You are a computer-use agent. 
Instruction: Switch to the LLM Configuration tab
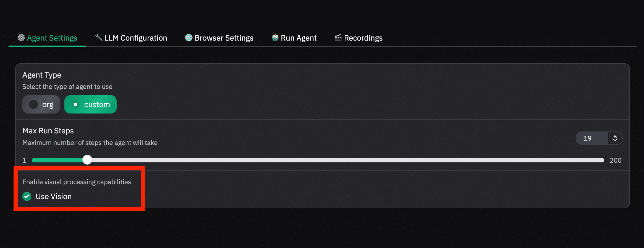pyautogui.click(x=136, y=38)
